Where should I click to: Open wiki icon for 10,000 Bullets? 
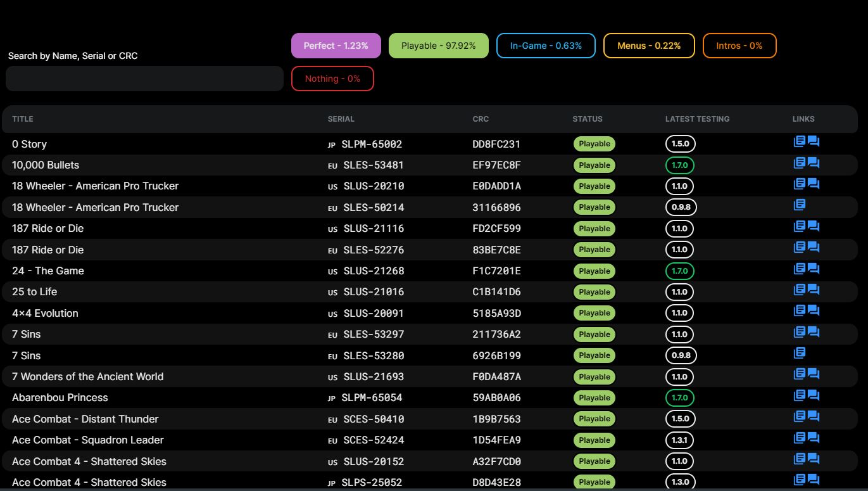pyautogui.click(x=800, y=163)
